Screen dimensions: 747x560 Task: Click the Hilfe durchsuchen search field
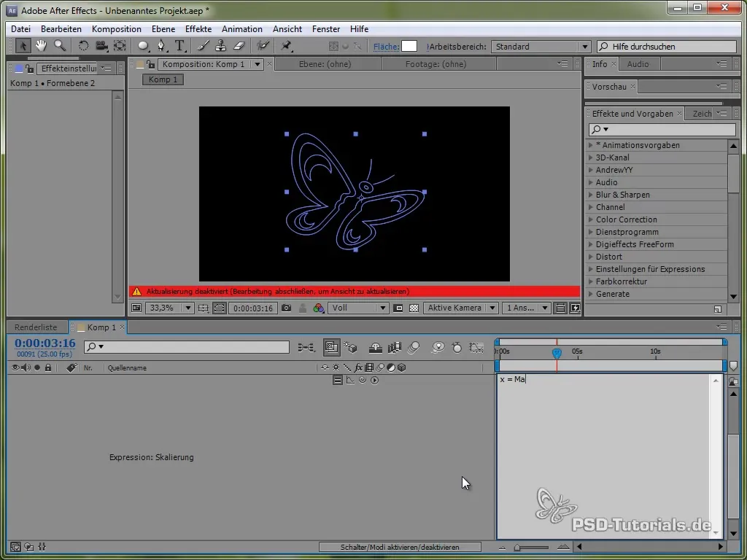tap(667, 47)
